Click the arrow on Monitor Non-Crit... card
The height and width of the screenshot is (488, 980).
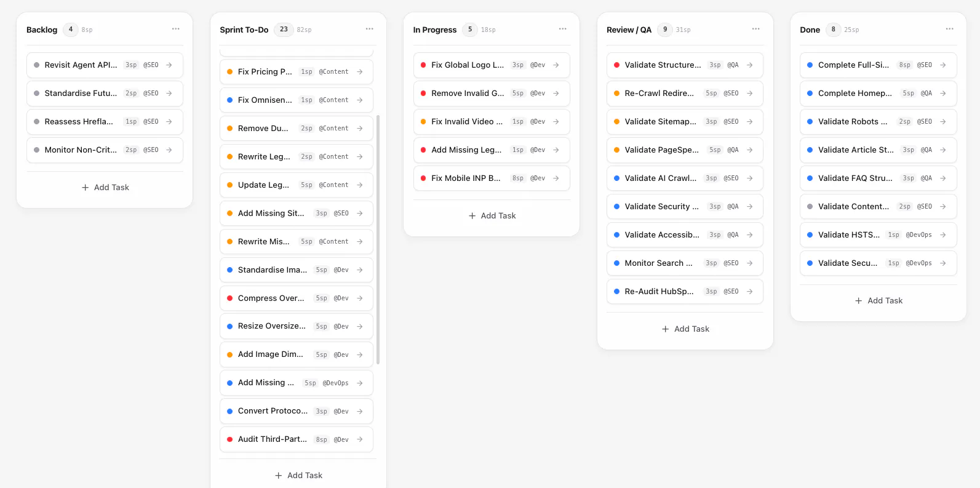coord(169,150)
